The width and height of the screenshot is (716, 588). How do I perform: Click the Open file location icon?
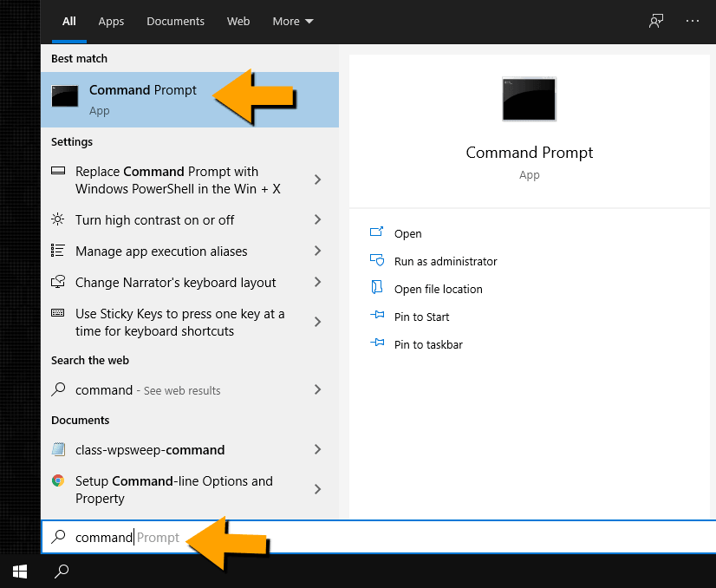377,289
